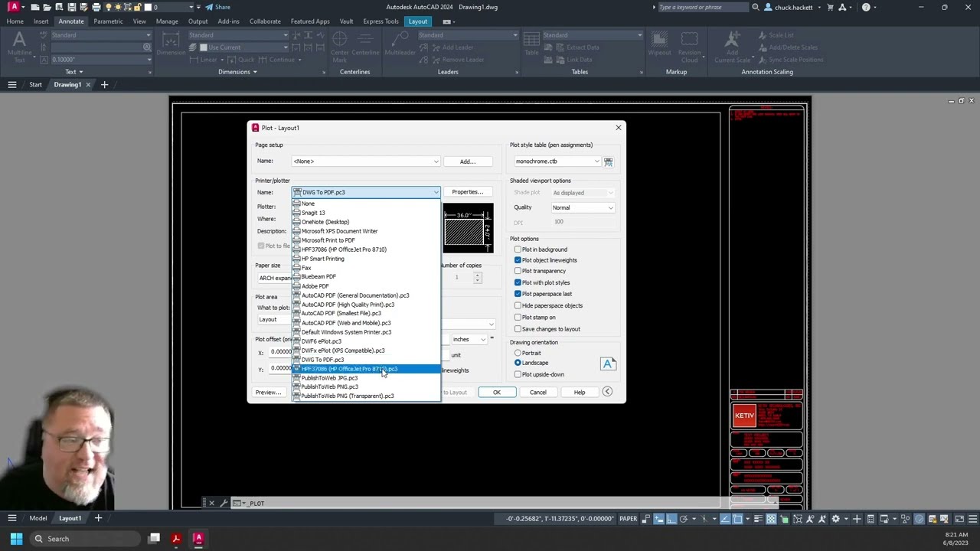The height and width of the screenshot is (551, 980).
Task: Select Microsoft Print to PDF from printer list
Action: 366,240
